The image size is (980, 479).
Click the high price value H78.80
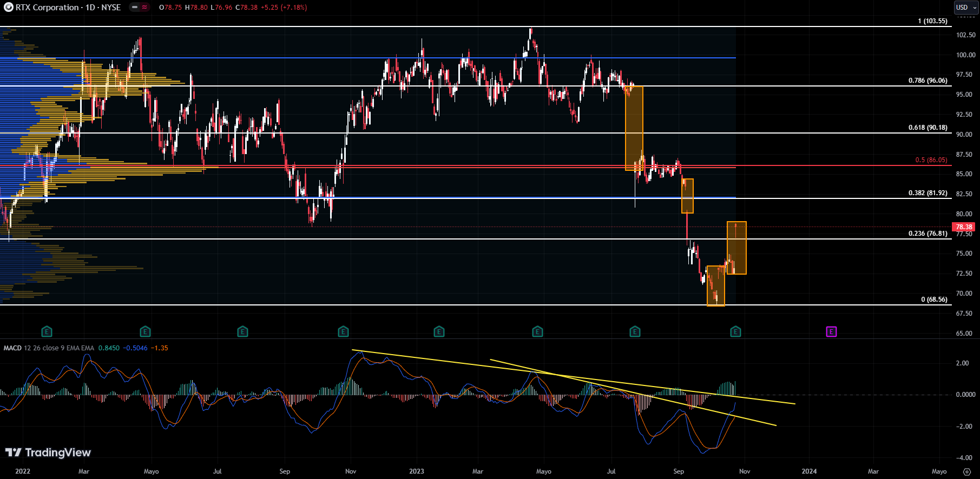click(x=196, y=8)
